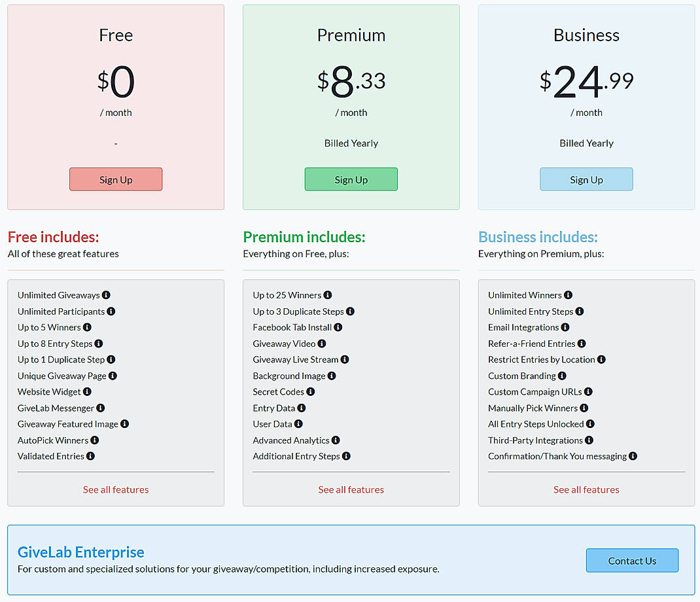Show details for GiveLab Messenger
700x602 pixels.
pyautogui.click(x=101, y=408)
